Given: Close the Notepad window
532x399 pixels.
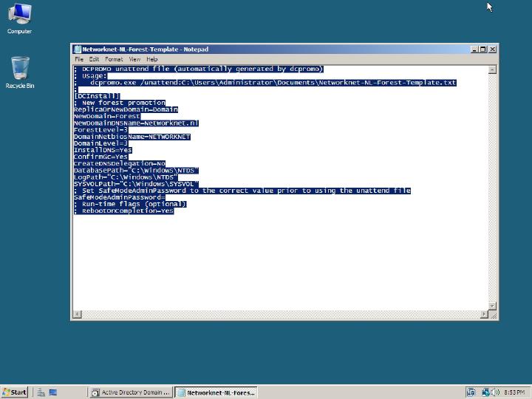Looking at the screenshot, I should (x=492, y=50).
